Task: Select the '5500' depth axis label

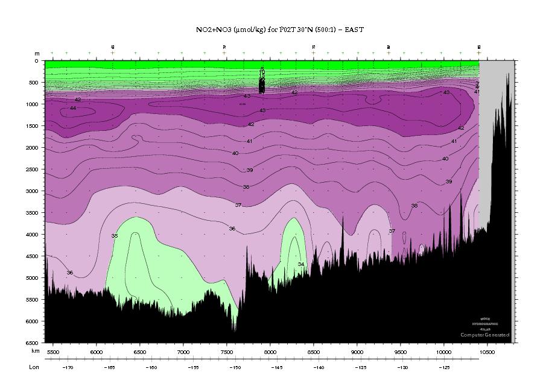Action: pyautogui.click(x=32, y=300)
